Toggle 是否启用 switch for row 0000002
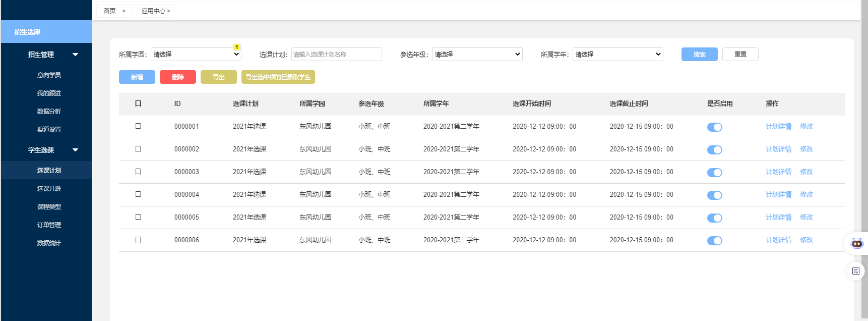The width and height of the screenshot is (868, 321). point(715,150)
